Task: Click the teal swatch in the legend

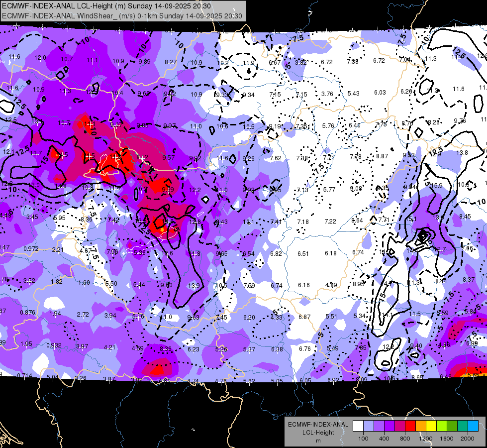Action: (463, 426)
